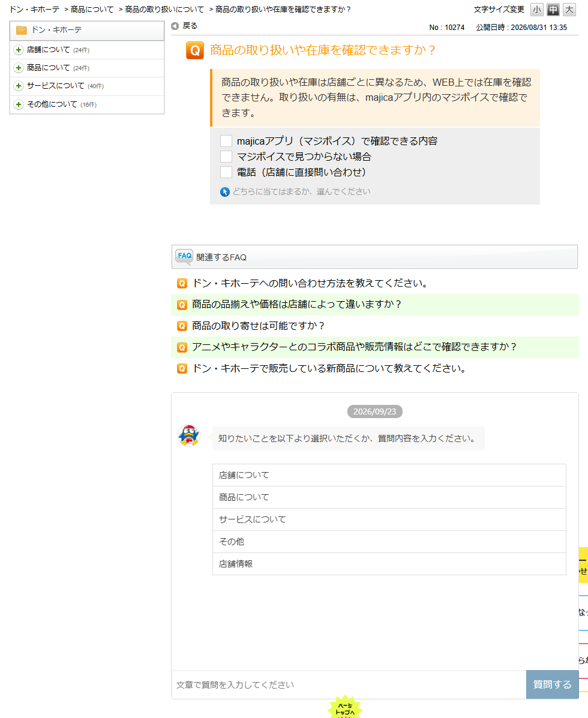Image resolution: width=588 pixels, height=718 pixels.
Task: Click the blue cursor hint icon
Action: 225,192
